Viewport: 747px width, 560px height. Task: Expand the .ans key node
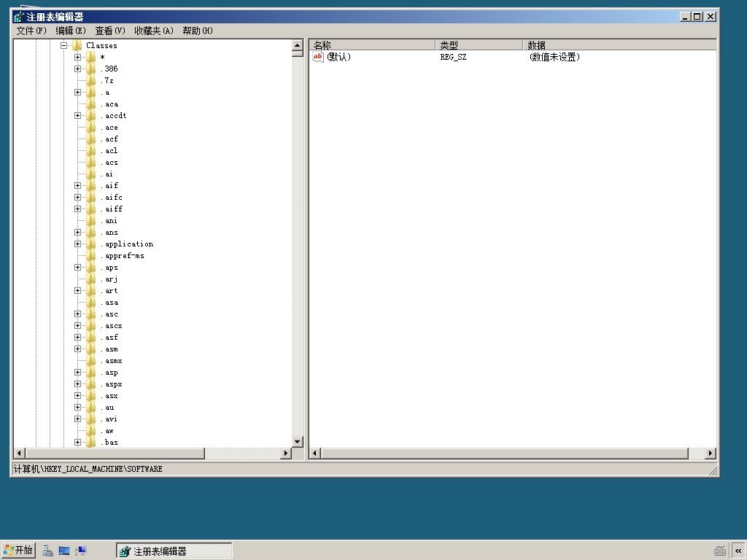(77, 233)
